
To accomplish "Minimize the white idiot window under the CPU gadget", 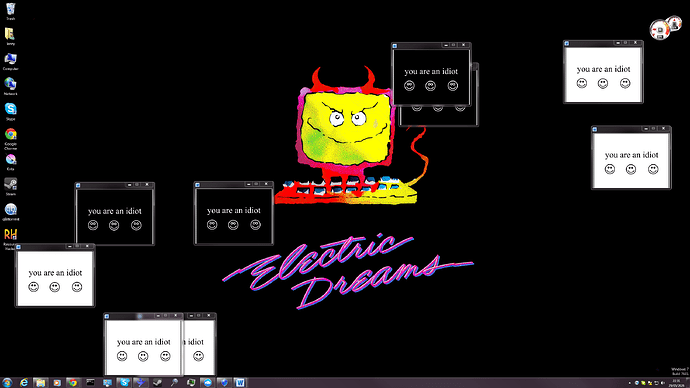I will click(618, 43).
